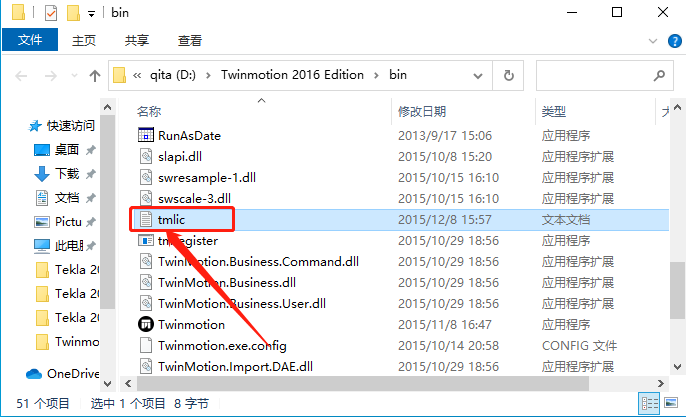Select the tmregister application icon
Image resolution: width=686 pixels, height=417 pixels.
coord(146,240)
